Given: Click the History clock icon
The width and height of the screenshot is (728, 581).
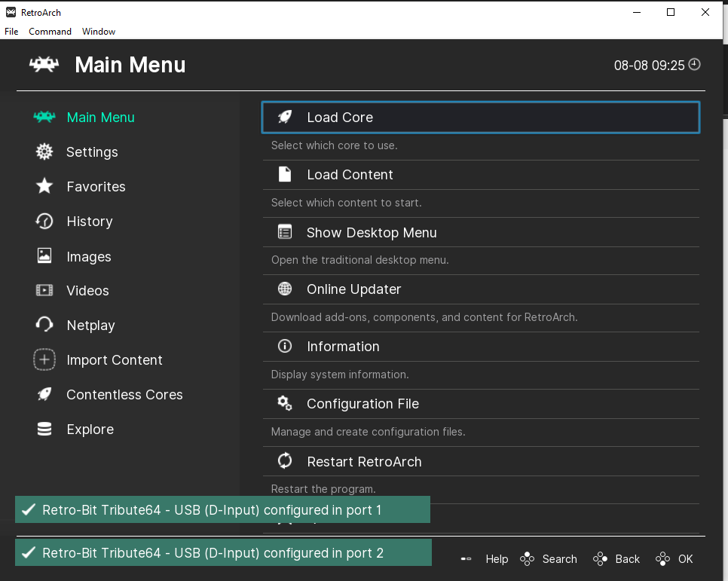Looking at the screenshot, I should point(44,221).
